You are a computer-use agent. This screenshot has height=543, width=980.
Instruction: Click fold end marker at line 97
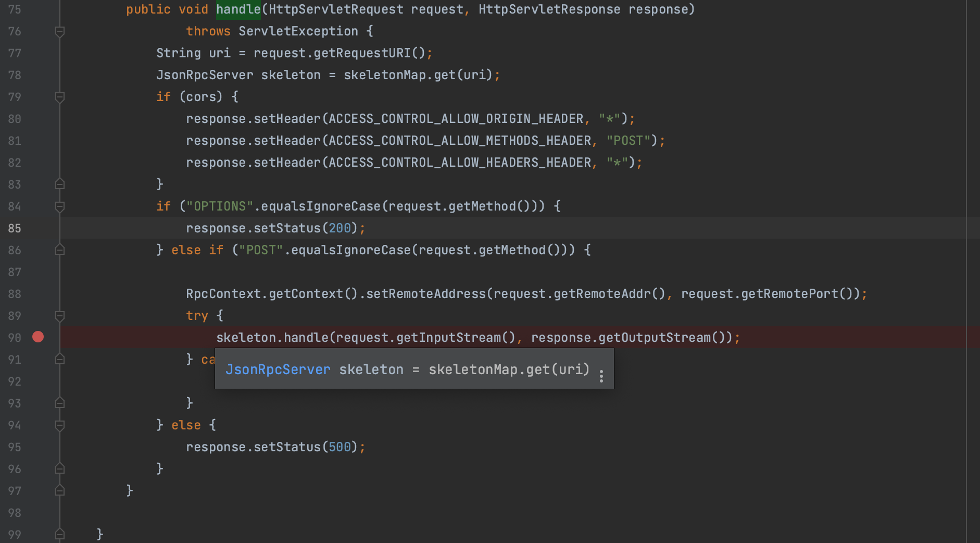point(60,490)
